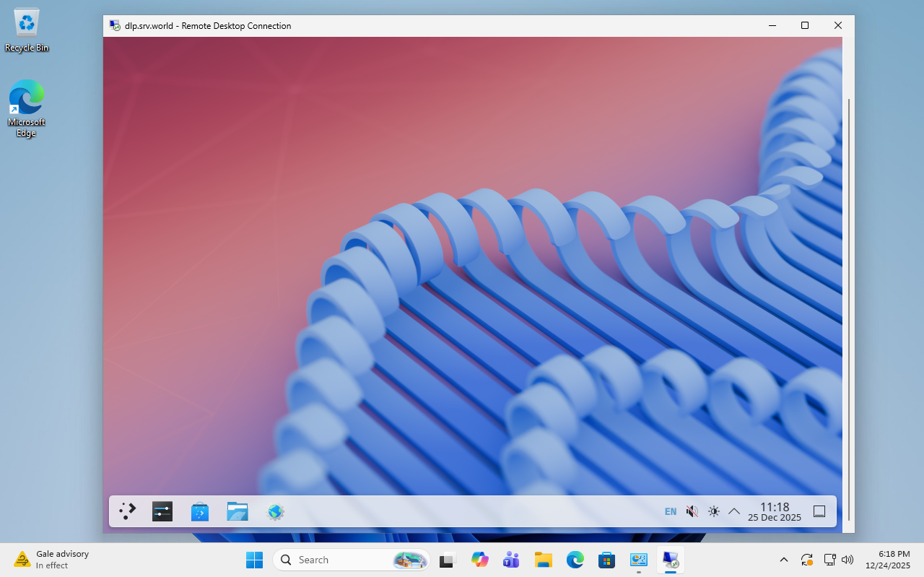Click the KDE Peek at Desktop button
The image size is (924, 577).
pos(819,511)
